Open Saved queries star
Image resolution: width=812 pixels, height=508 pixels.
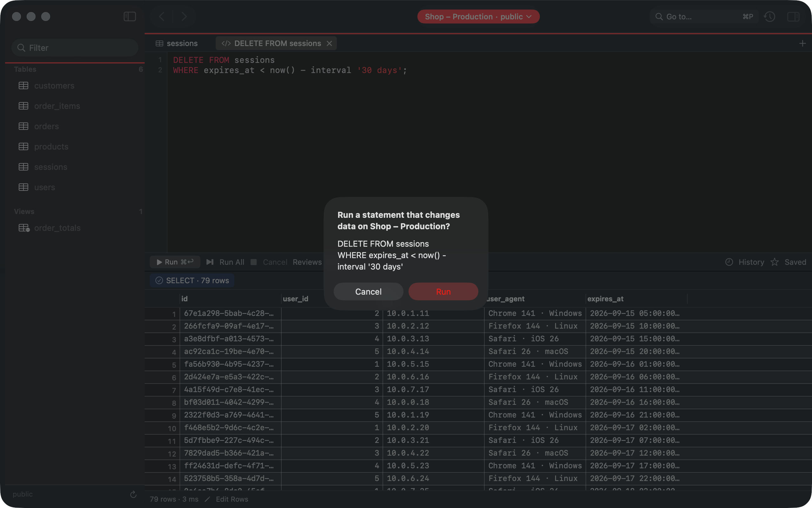[x=775, y=262]
